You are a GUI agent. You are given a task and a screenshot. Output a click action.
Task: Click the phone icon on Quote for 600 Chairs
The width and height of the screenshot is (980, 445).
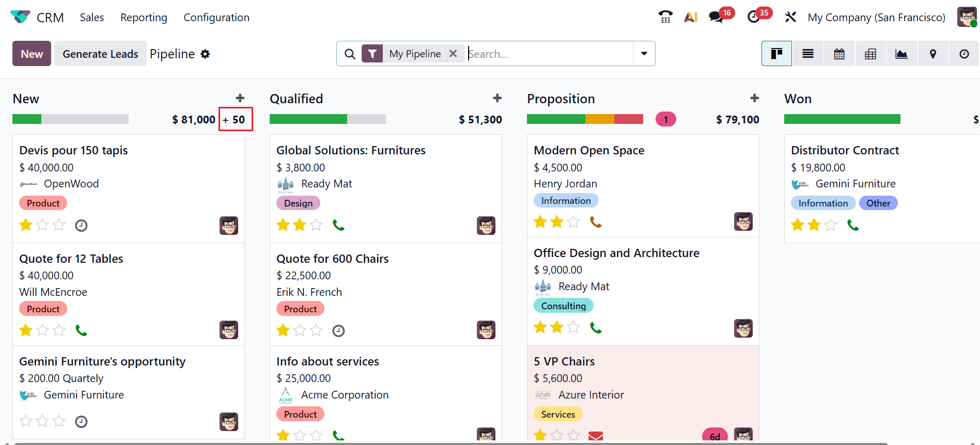(338, 330)
